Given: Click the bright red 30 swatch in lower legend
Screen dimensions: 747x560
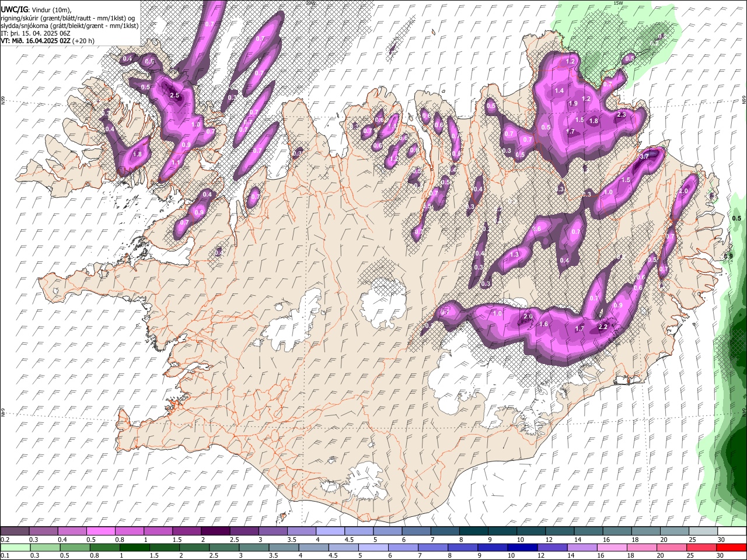Looking at the screenshot, I should 731,547.
